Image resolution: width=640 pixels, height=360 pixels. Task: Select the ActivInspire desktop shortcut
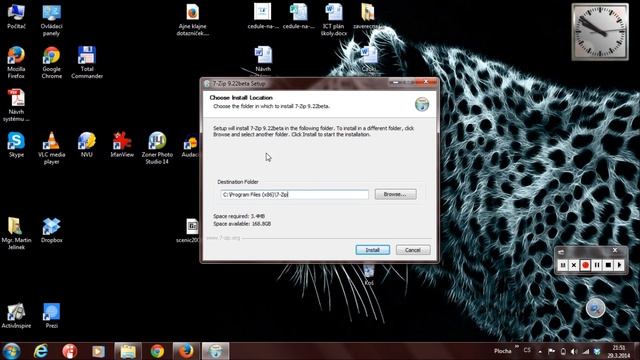tap(16, 316)
